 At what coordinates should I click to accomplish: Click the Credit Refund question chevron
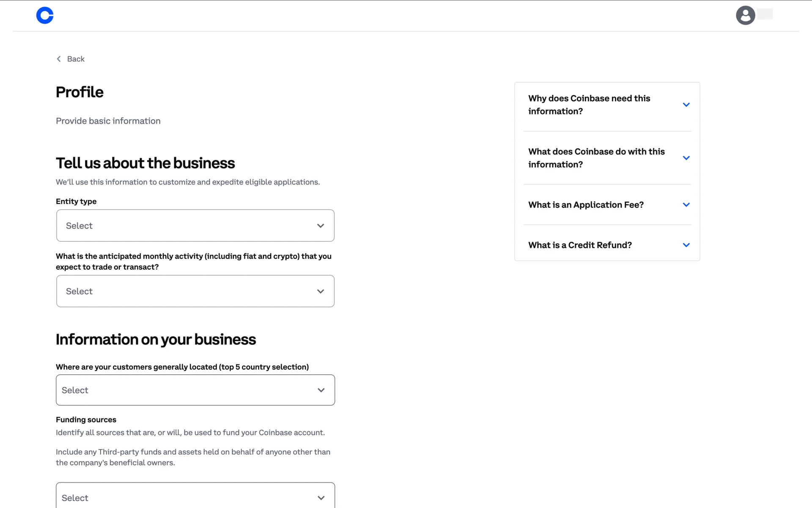click(686, 245)
